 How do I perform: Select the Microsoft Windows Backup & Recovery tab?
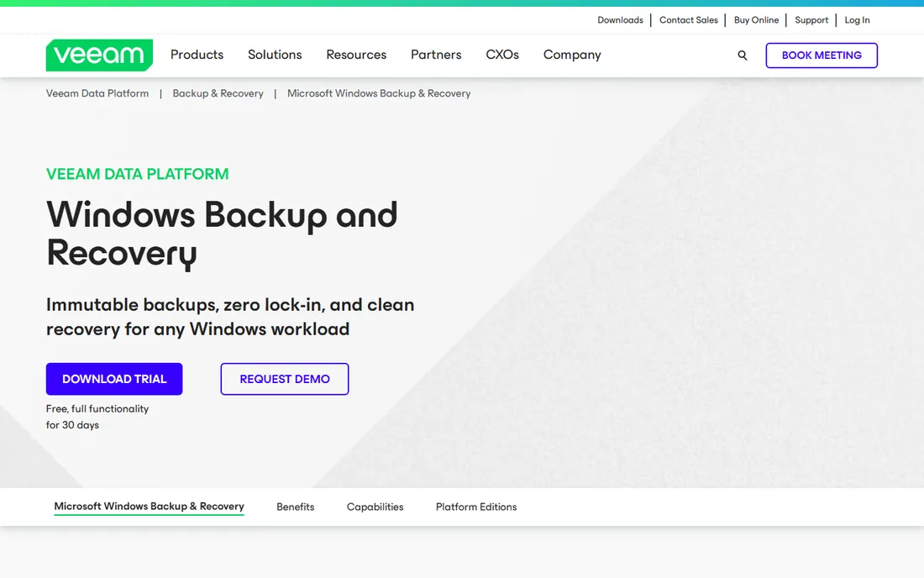149,506
